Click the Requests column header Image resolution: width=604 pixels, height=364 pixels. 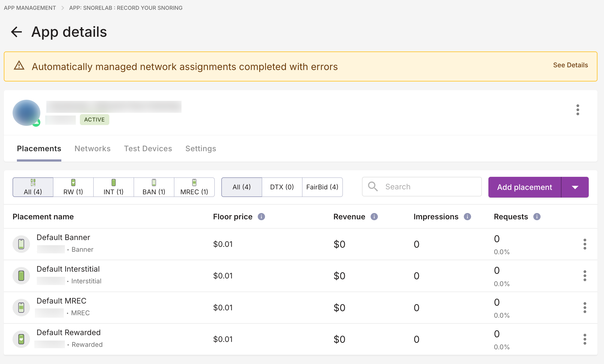511,217
